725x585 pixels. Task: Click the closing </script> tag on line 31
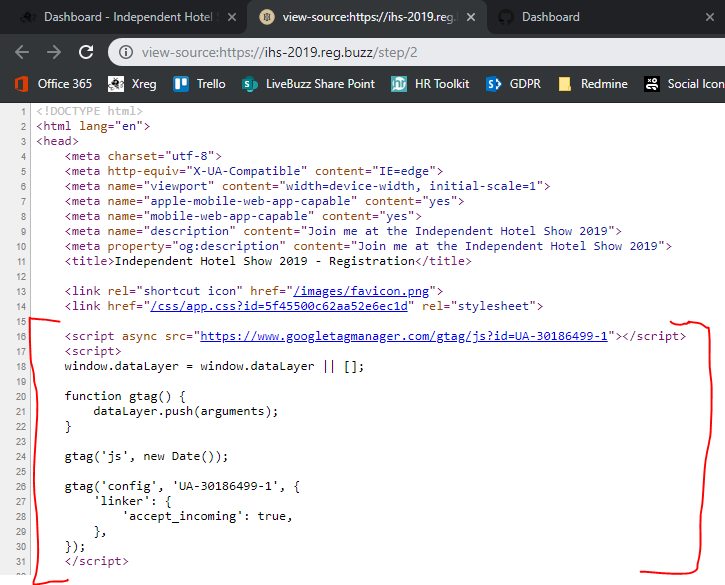[x=97, y=561]
